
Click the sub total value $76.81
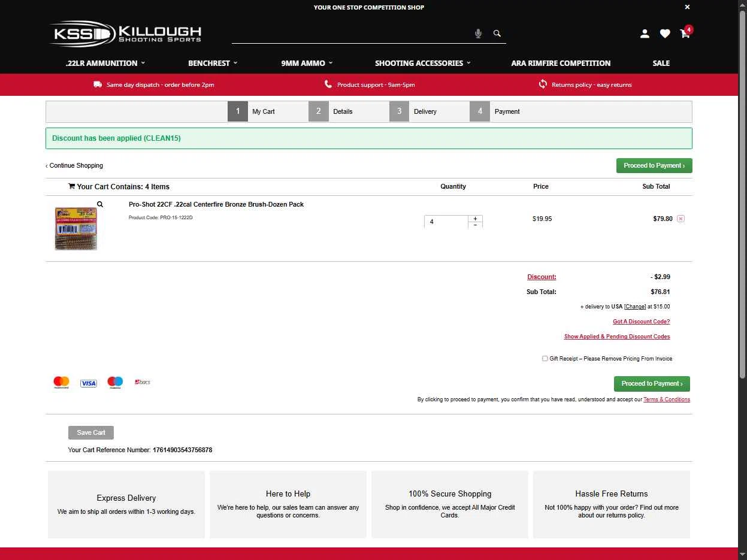point(660,292)
